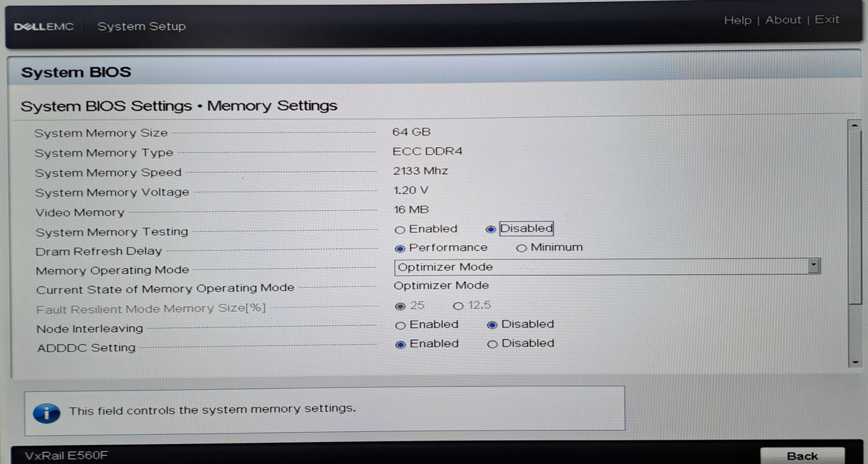Click the System BIOS Settings Memory Settings title
This screenshot has height=464, width=868.
pos(179,106)
